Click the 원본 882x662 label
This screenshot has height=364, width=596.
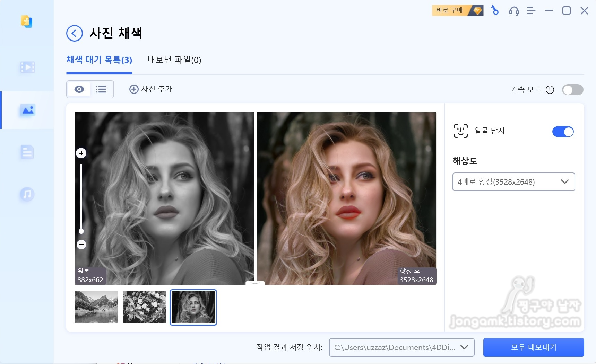tap(90, 276)
